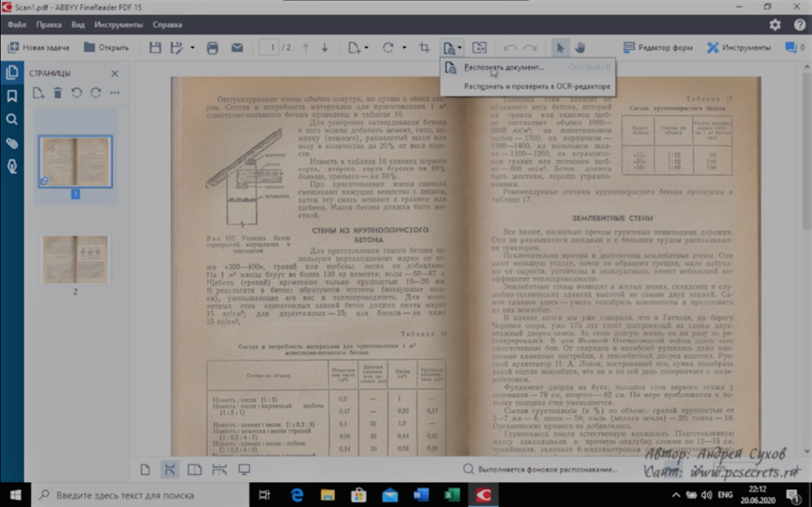Select the Crop Pages tool
This screenshot has width=812, height=507.
coord(424,47)
